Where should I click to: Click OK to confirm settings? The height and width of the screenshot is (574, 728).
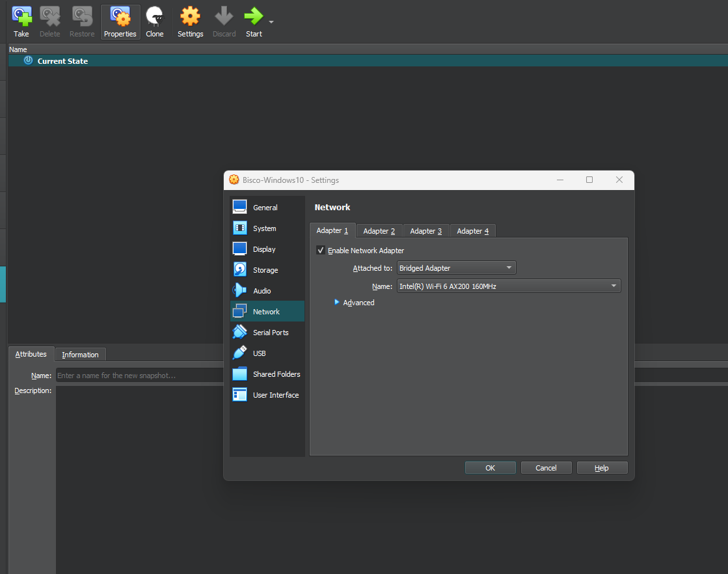(490, 468)
